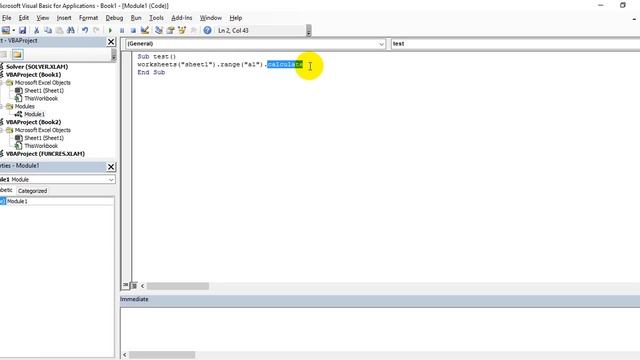The height and width of the screenshot is (360, 640).
Task: Open the File menu
Action: pos(7,18)
